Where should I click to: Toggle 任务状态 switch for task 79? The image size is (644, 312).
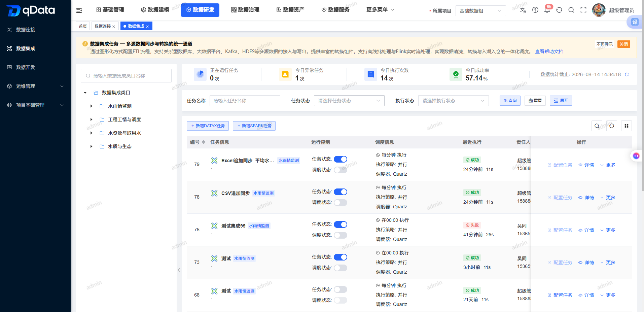pyautogui.click(x=341, y=159)
